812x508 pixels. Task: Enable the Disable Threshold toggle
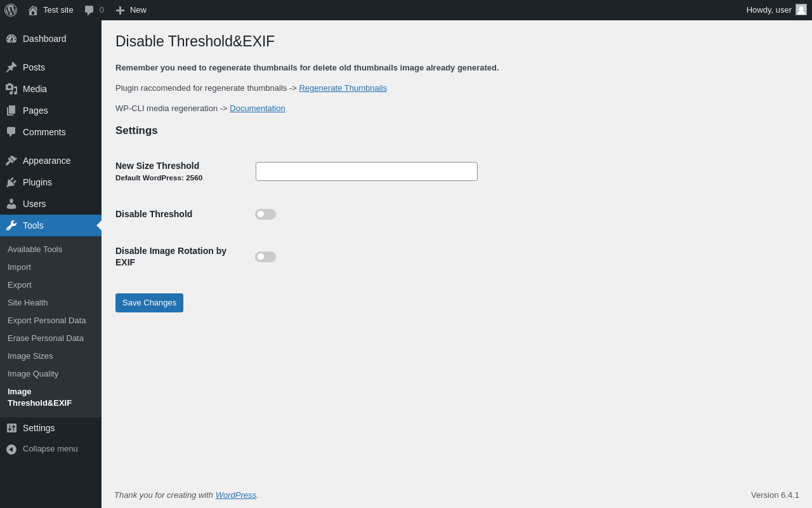[265, 214]
